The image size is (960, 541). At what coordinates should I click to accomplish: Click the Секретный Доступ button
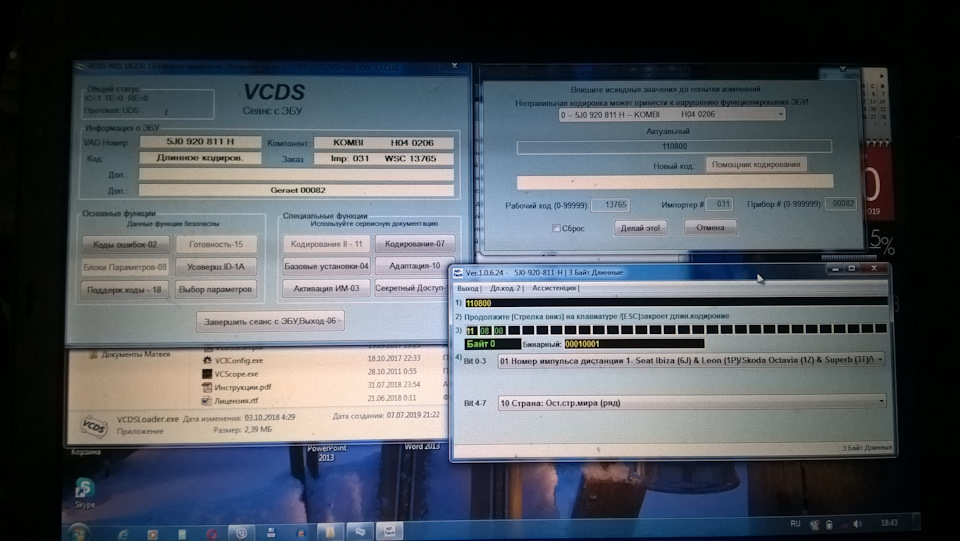point(410,288)
